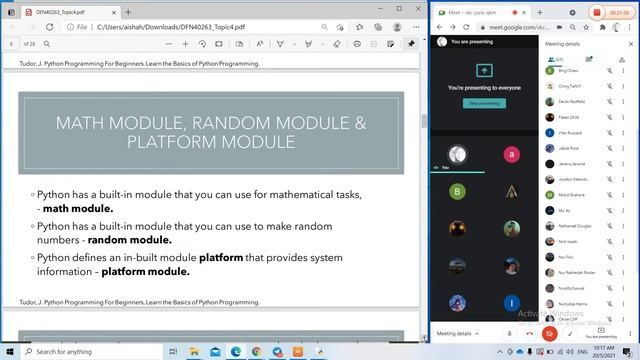The image size is (640, 360).
Task: Toggle mute for Jeremy Jerome
Action: click(x=609, y=164)
